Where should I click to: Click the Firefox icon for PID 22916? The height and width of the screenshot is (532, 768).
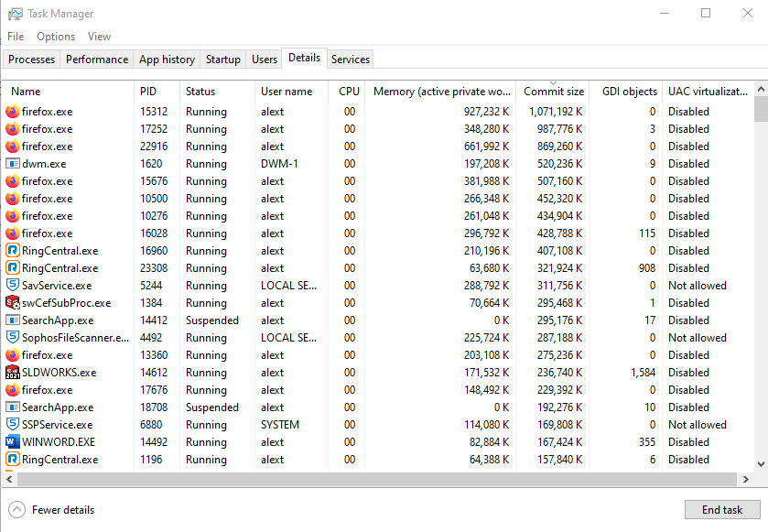tap(13, 147)
